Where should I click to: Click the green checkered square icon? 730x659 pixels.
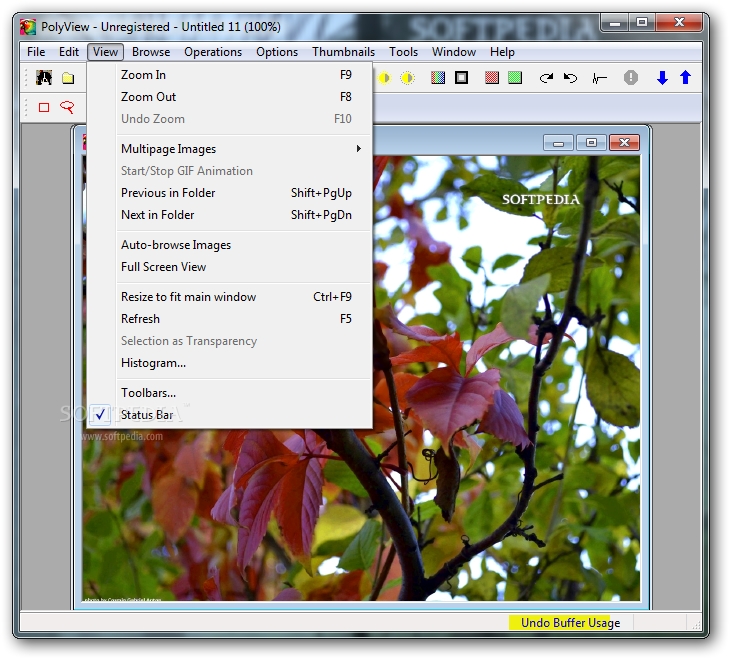pyautogui.click(x=514, y=78)
